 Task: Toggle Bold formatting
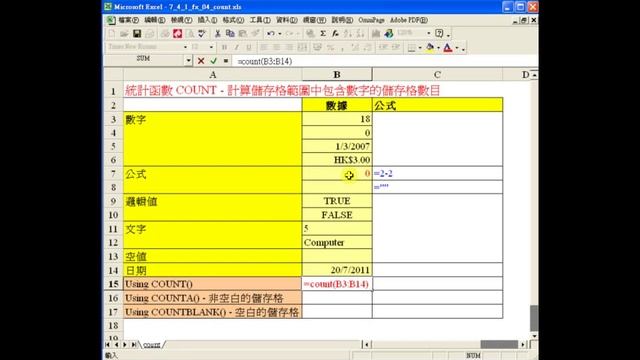pos(224,47)
